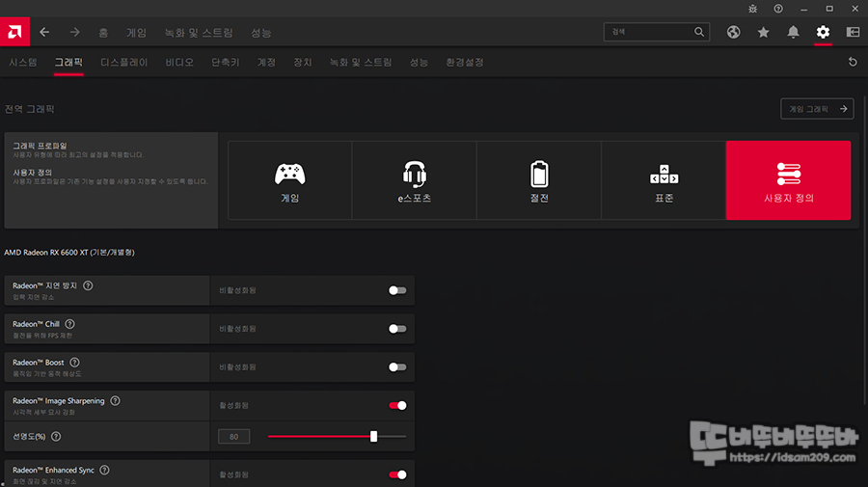Disable Radeon Enhanced Sync toggle
This screenshot has height=487, width=868.
[397, 474]
